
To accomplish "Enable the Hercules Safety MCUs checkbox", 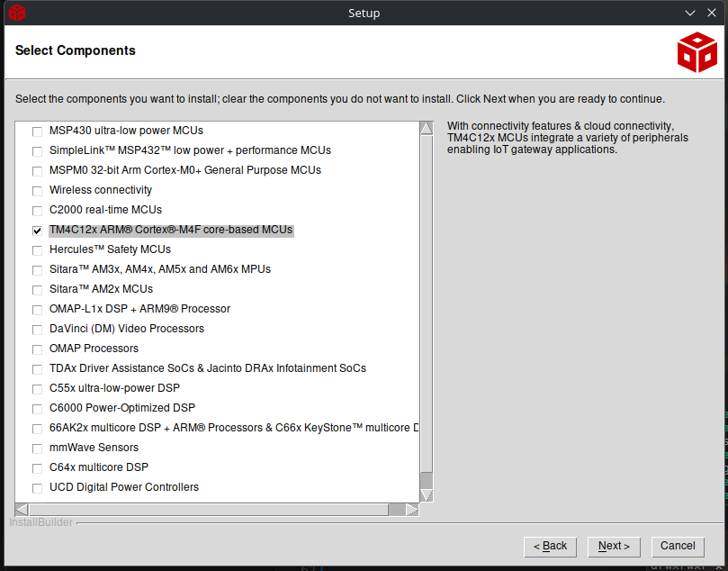I will point(37,250).
